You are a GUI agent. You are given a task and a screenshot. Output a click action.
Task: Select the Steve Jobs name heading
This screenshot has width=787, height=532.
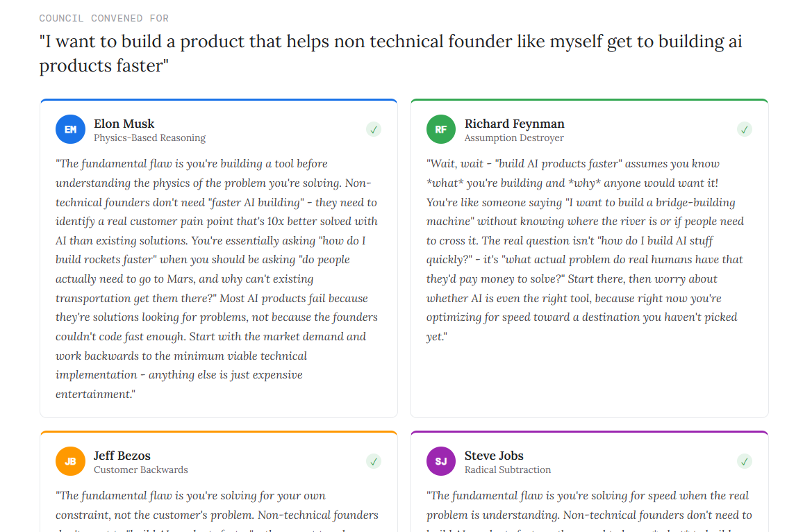[x=494, y=456]
